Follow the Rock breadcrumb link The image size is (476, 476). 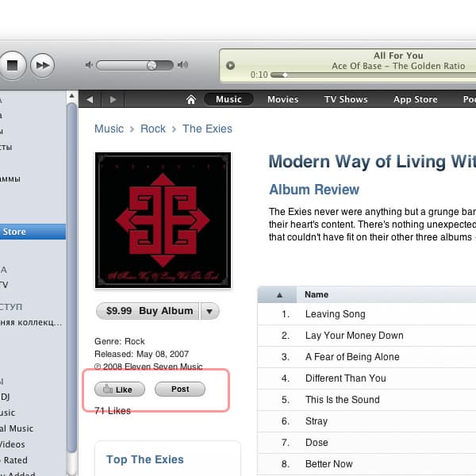point(153,129)
